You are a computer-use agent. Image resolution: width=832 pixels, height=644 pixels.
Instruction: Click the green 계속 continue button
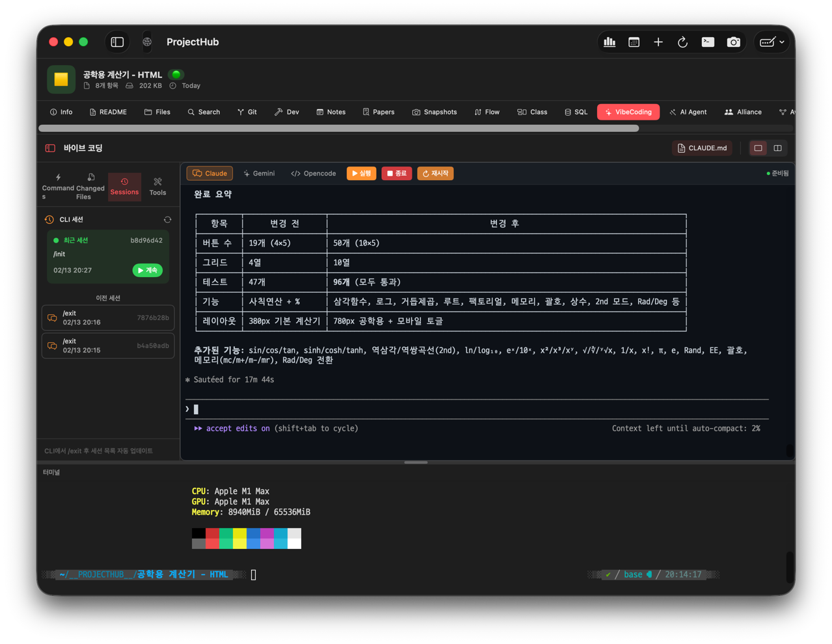(x=148, y=271)
